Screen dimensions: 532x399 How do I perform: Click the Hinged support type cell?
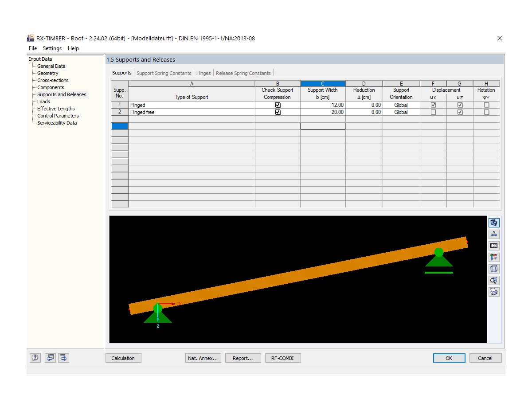pos(192,105)
